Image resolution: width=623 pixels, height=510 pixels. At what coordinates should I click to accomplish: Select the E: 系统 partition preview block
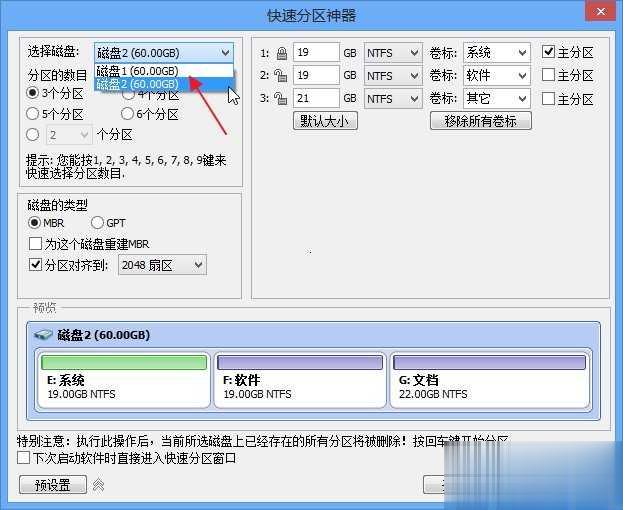pyautogui.click(x=124, y=379)
